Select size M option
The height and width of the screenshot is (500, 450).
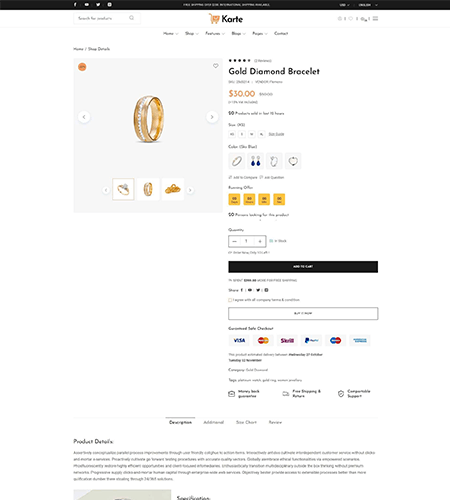point(252,134)
